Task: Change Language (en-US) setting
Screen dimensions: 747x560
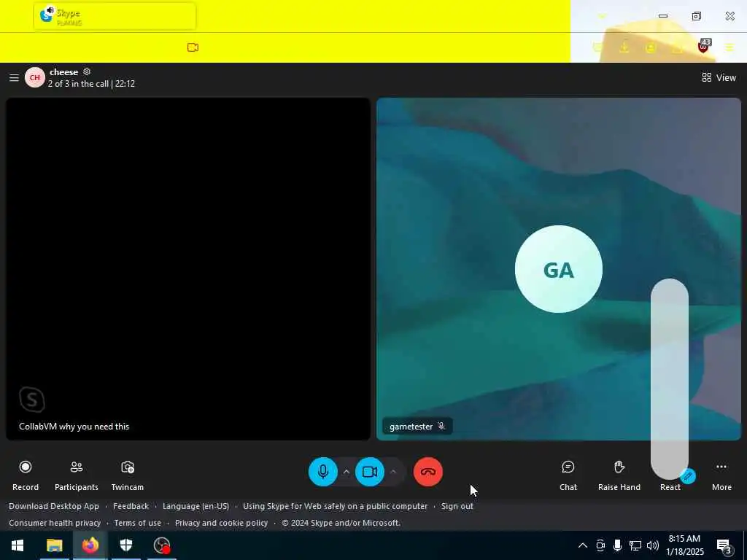Action: tap(196, 506)
